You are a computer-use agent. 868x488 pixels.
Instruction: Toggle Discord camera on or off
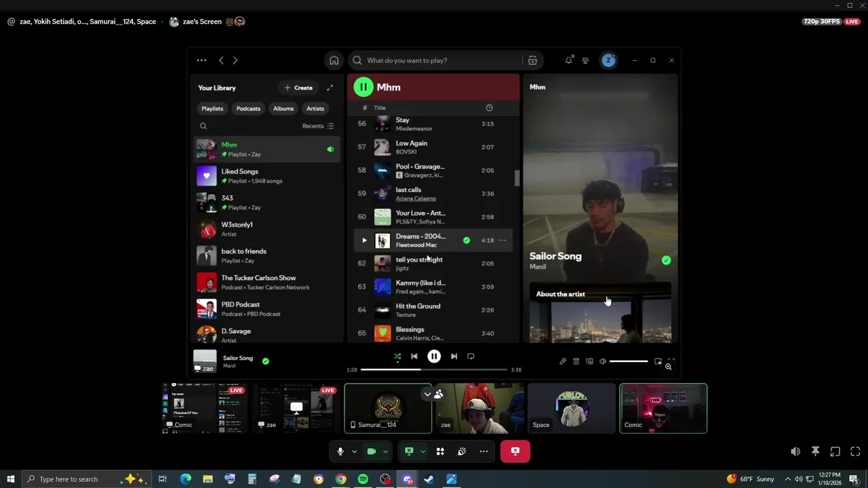click(372, 451)
